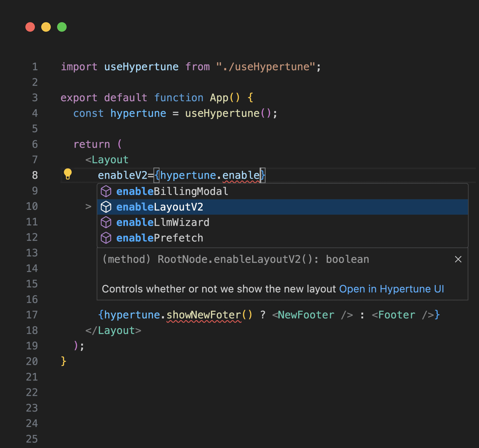This screenshot has width=479, height=448.
Task: Open in Hypertune UI
Action: (x=391, y=289)
